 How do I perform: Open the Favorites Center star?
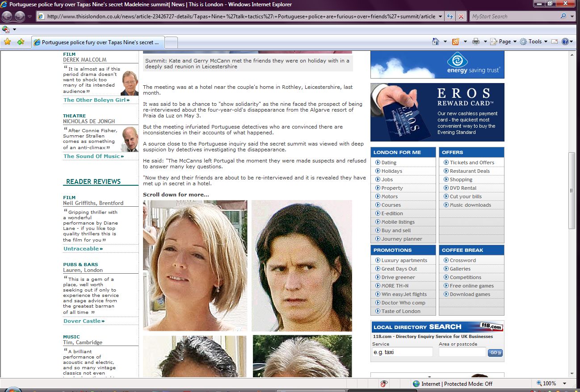pyautogui.click(x=7, y=42)
